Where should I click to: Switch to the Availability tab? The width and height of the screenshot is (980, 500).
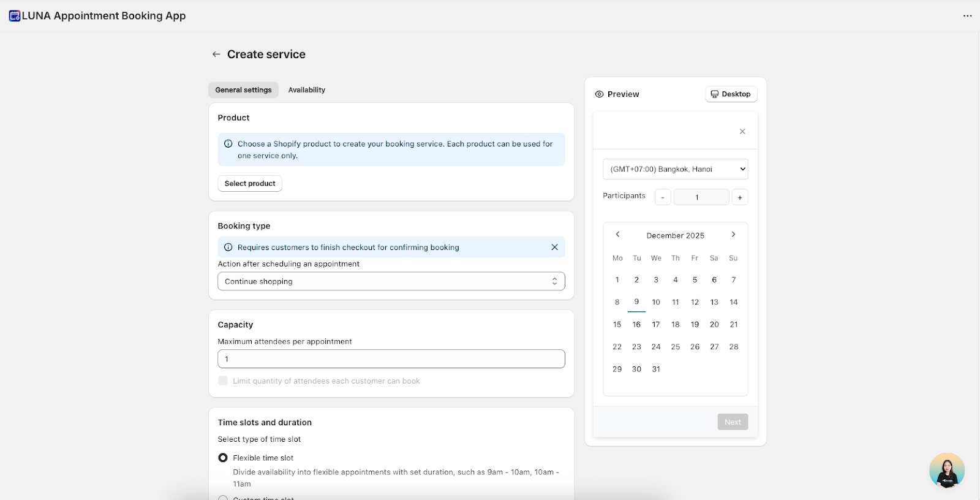[306, 90]
